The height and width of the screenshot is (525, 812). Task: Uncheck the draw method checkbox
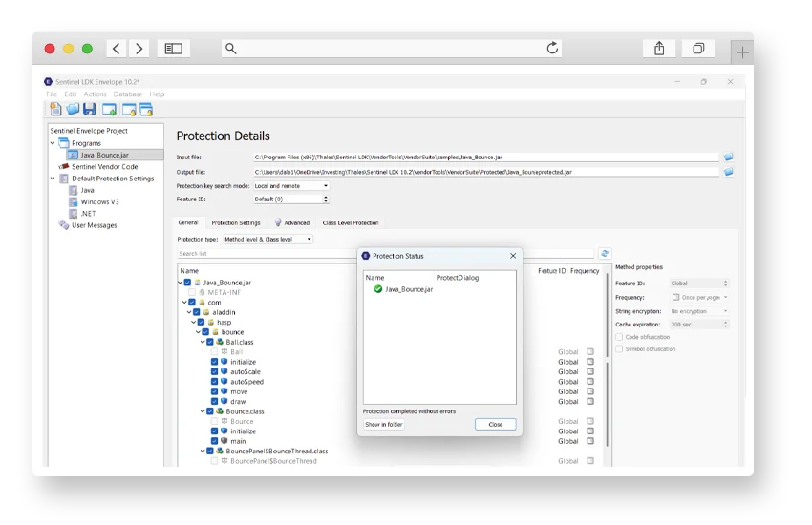tap(214, 401)
